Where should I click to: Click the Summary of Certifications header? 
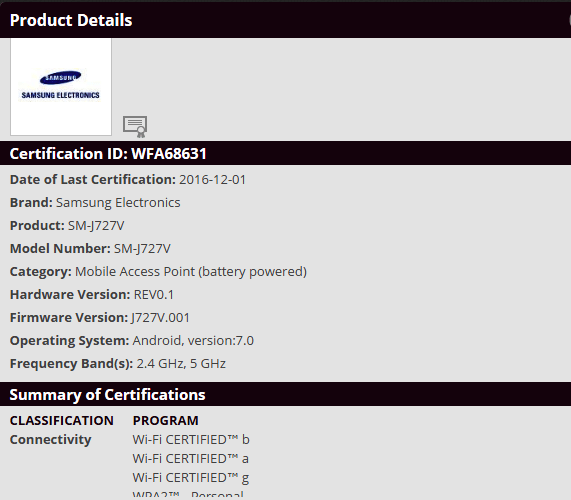tap(107, 395)
